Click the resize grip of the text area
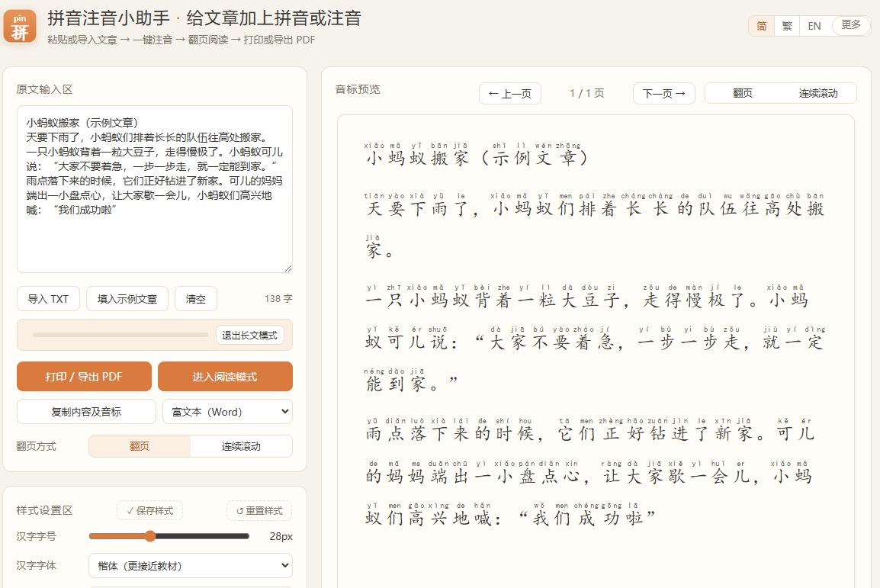Image resolution: width=880 pixels, height=588 pixels. [x=288, y=268]
